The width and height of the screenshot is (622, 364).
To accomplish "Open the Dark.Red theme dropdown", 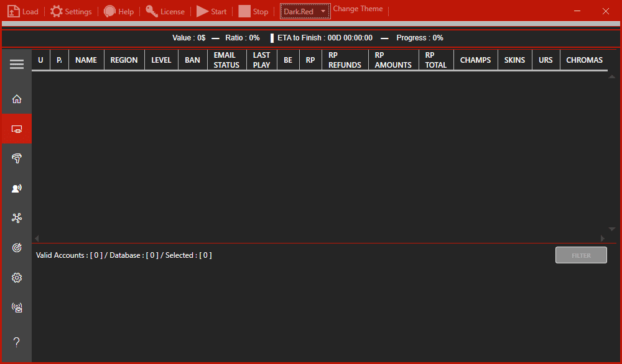I will pos(305,11).
